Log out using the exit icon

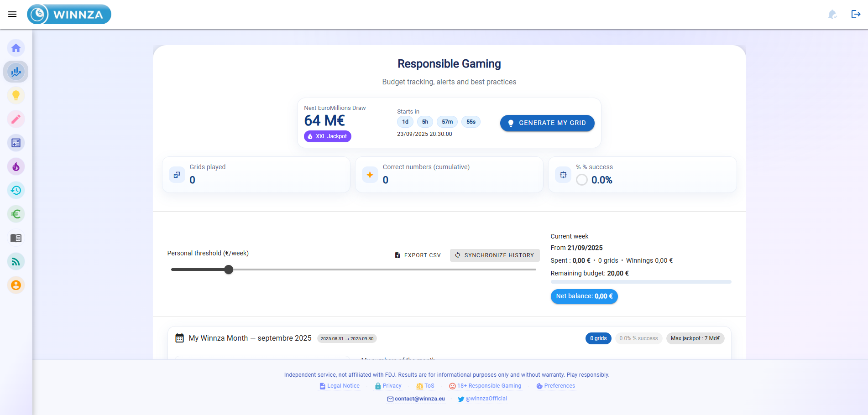[x=856, y=14]
